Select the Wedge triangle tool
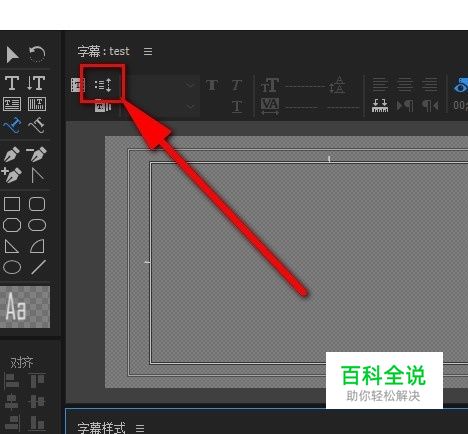Screen dimensions: 468x434 [x=12, y=246]
